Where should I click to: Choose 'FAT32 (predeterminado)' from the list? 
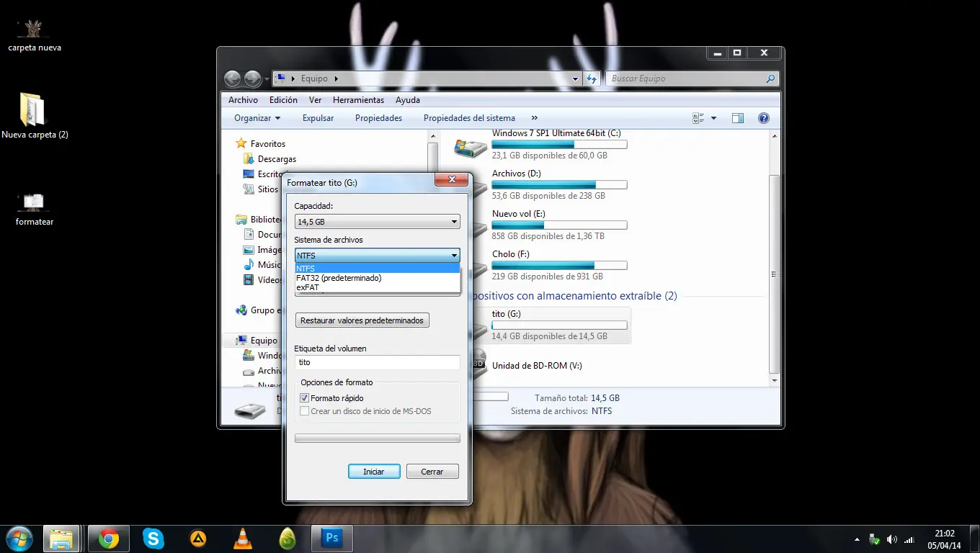pos(378,278)
